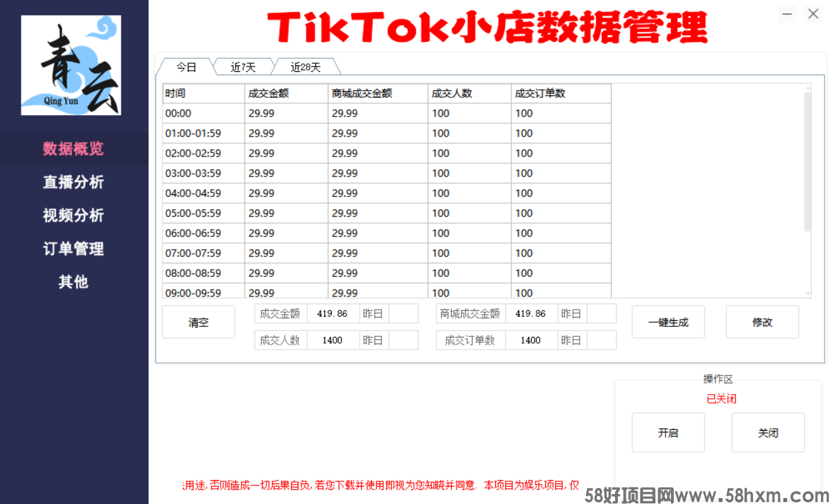Open the 直播分析 sidebar section
The height and width of the screenshot is (504, 829).
coord(74,182)
